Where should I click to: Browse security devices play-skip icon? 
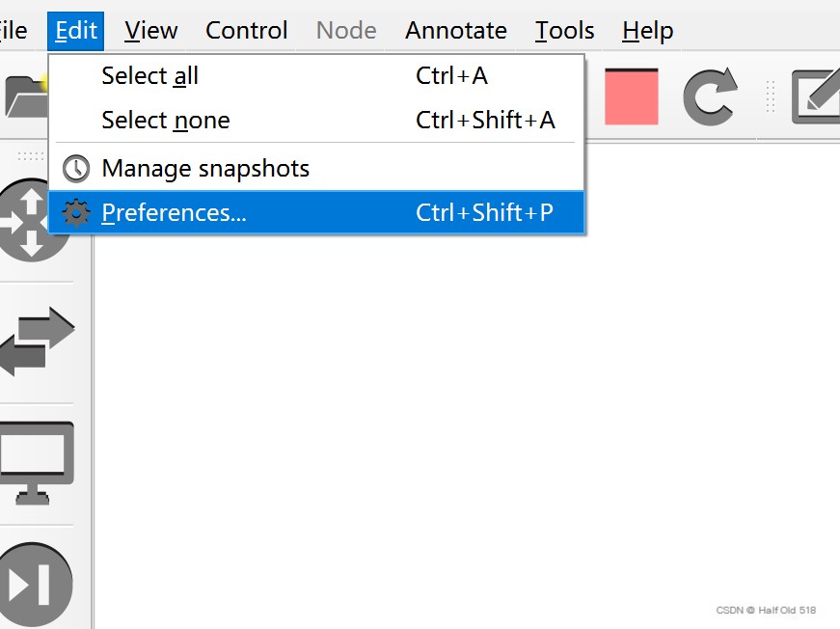[36, 585]
